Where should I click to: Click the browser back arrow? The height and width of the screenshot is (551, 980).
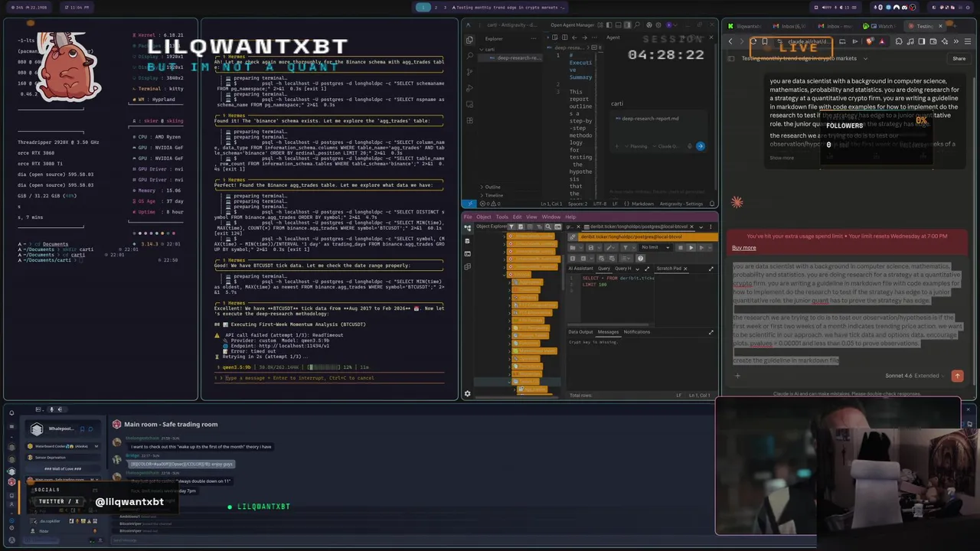[730, 41]
